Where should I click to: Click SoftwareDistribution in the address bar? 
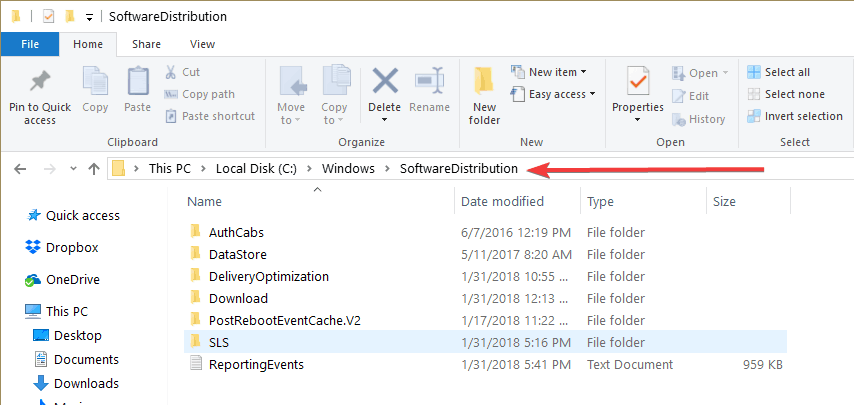459,169
